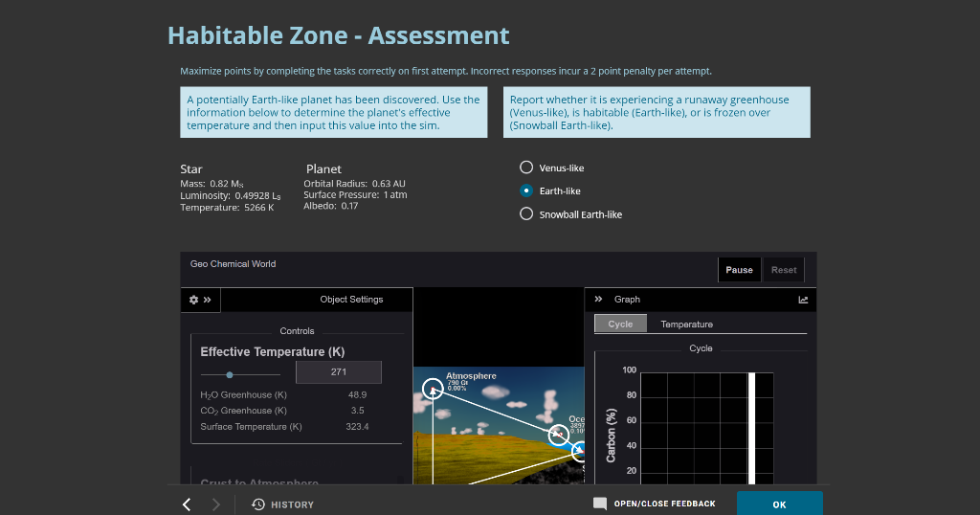Click the H2O Greenhouse value 48.9
Viewport: 980px width, 515px height.
(358, 395)
